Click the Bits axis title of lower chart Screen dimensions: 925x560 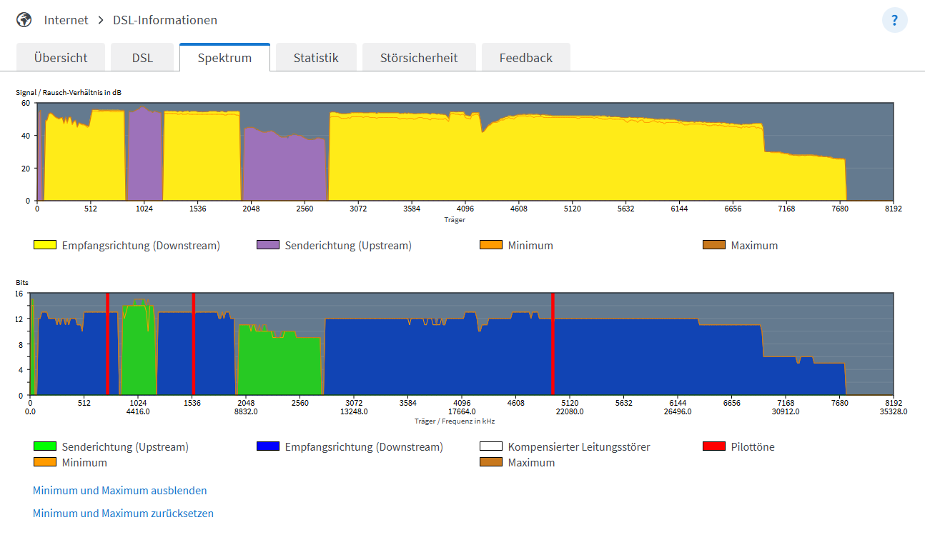pos(22,283)
